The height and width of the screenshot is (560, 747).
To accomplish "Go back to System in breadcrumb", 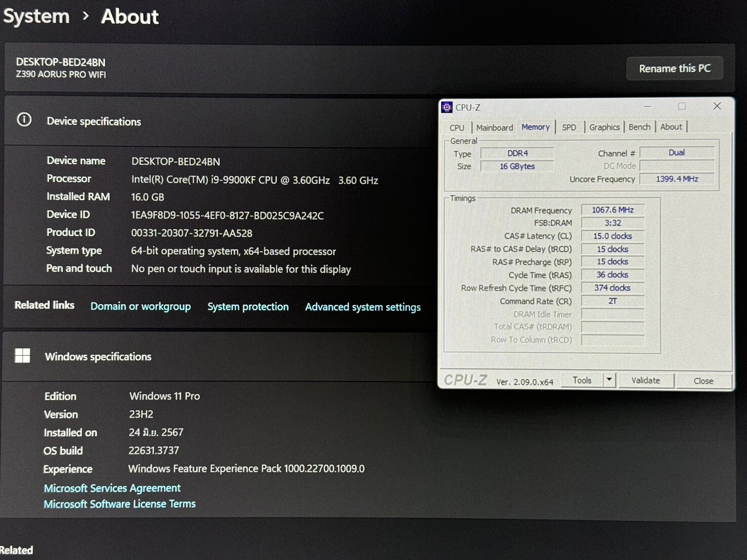I will tap(36, 16).
